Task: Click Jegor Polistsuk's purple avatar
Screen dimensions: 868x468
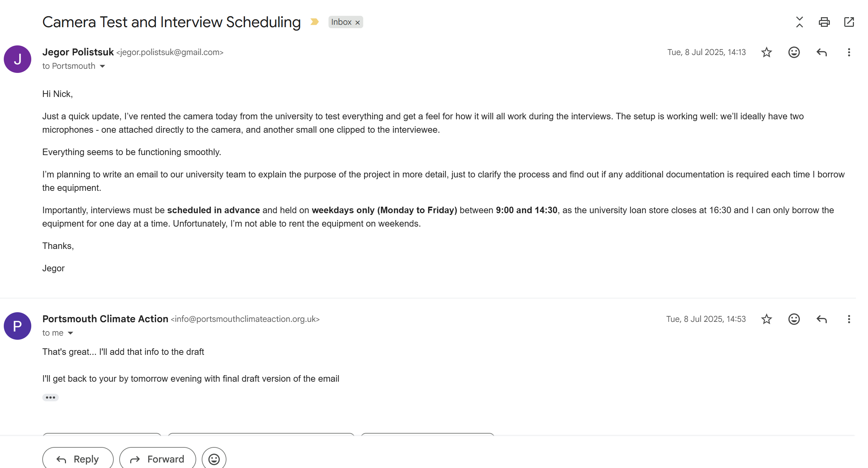Action: (x=18, y=59)
